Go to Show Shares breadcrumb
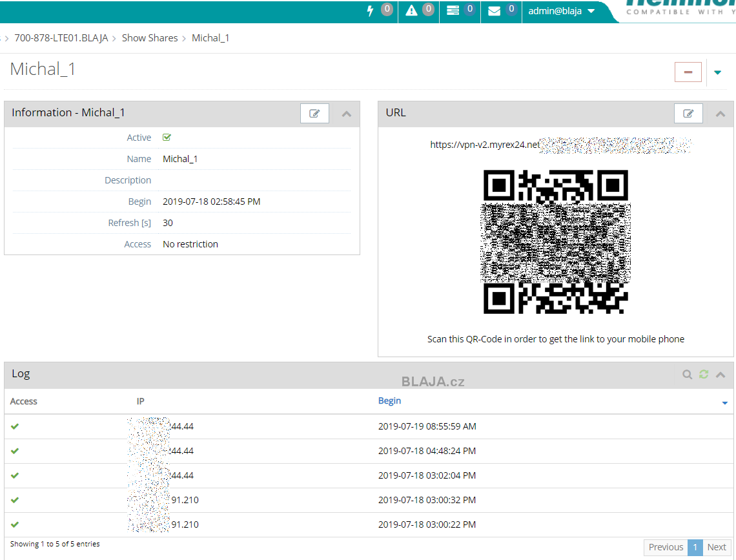The height and width of the screenshot is (560, 736). pyautogui.click(x=150, y=38)
